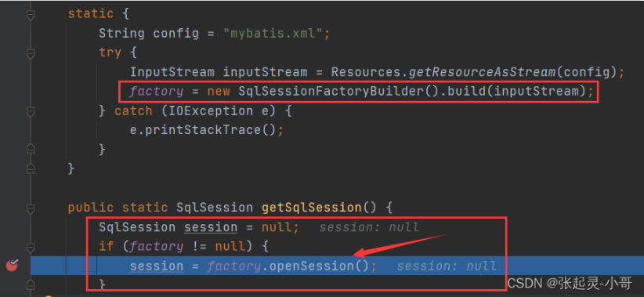Screen dimensions: 644x297
Task: Collapse the catch IOException block
Action: coord(31,111)
